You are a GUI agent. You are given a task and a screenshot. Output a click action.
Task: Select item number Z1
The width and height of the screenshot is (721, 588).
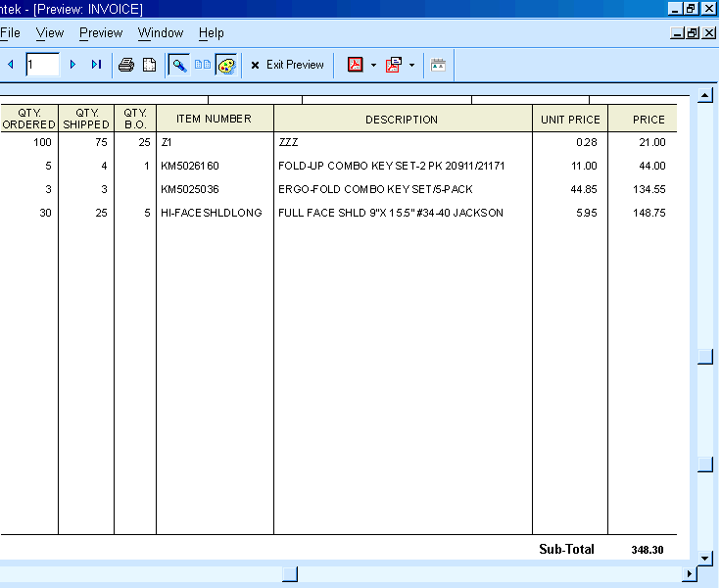[x=167, y=142]
